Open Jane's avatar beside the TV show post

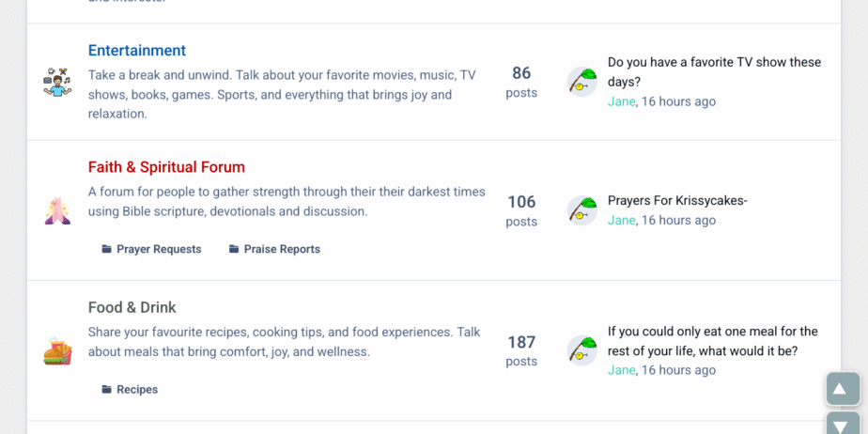click(x=582, y=82)
